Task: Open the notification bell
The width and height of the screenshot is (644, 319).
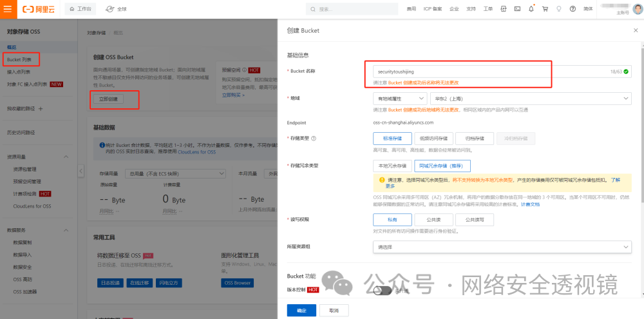Action: pos(531,9)
